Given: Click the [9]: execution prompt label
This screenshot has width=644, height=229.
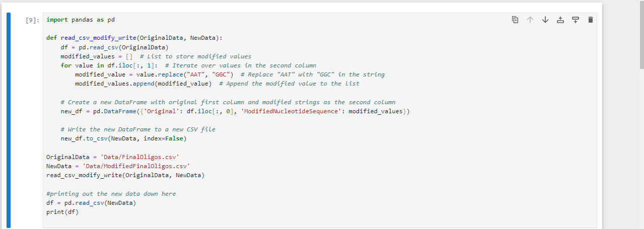Looking at the screenshot, I should [x=32, y=20].
